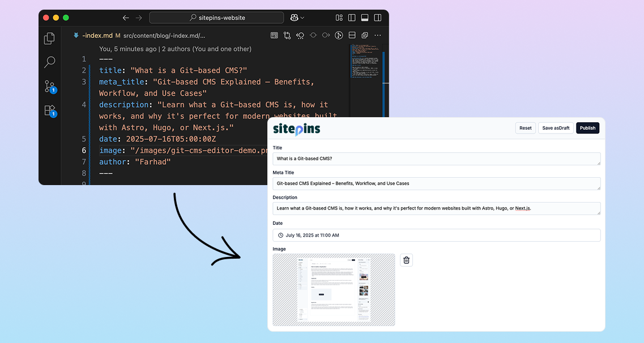Image resolution: width=644 pixels, height=343 pixels.
Task: Delete the image using trash icon
Action: (x=406, y=260)
